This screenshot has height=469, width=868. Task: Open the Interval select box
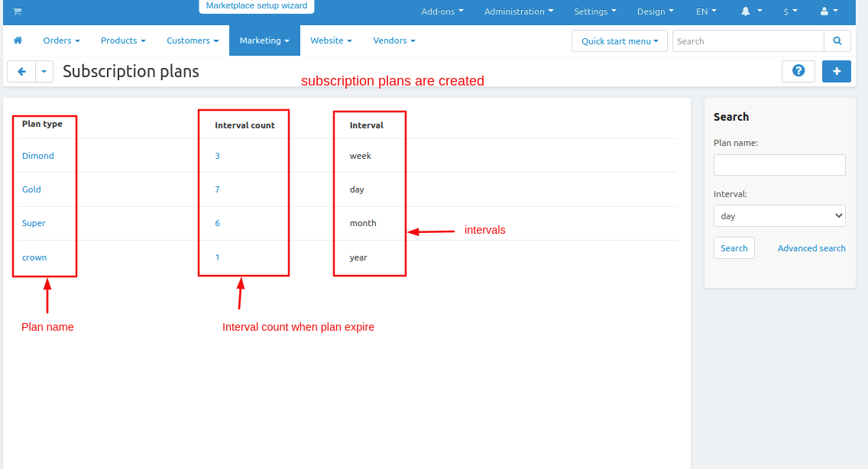pyautogui.click(x=779, y=216)
